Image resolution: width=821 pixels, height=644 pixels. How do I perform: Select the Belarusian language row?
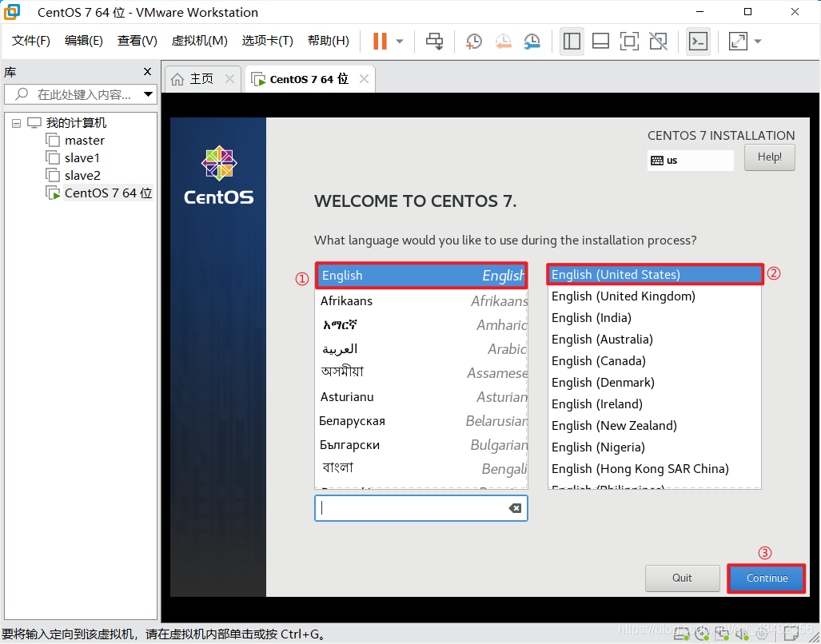click(x=421, y=421)
